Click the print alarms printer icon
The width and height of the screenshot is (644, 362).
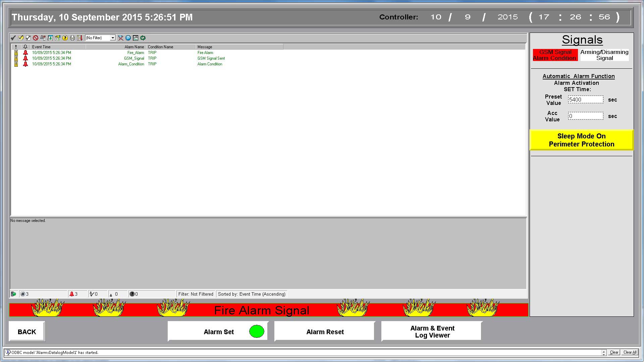(72, 38)
